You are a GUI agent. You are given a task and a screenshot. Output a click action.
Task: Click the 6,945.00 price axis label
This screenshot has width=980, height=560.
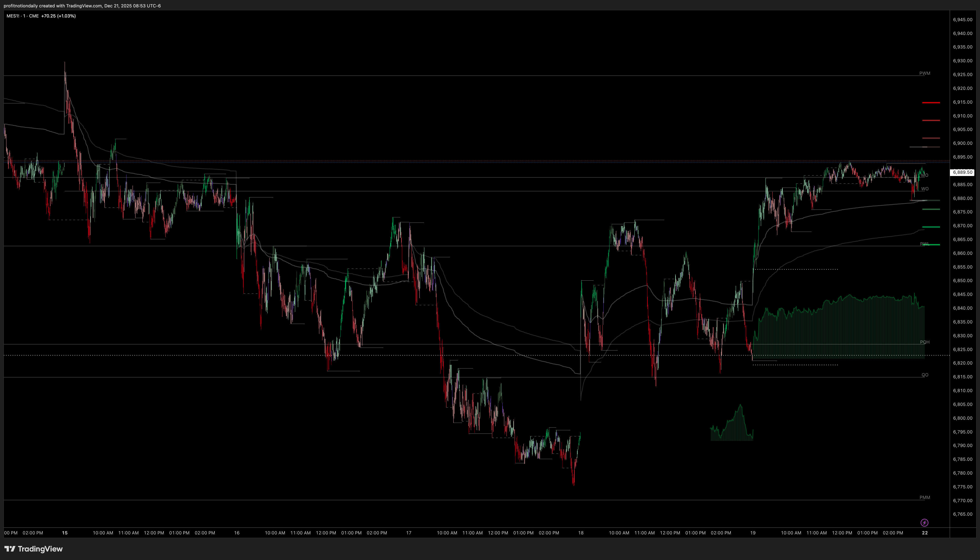click(962, 20)
